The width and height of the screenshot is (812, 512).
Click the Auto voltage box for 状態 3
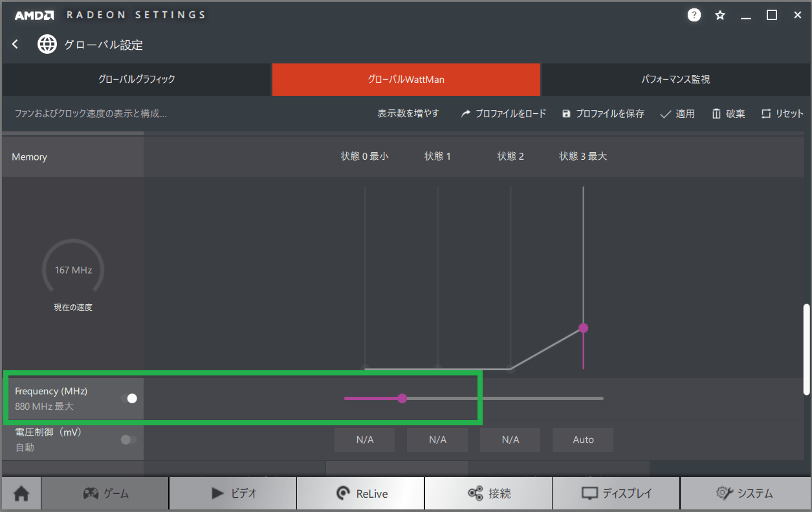click(x=583, y=440)
